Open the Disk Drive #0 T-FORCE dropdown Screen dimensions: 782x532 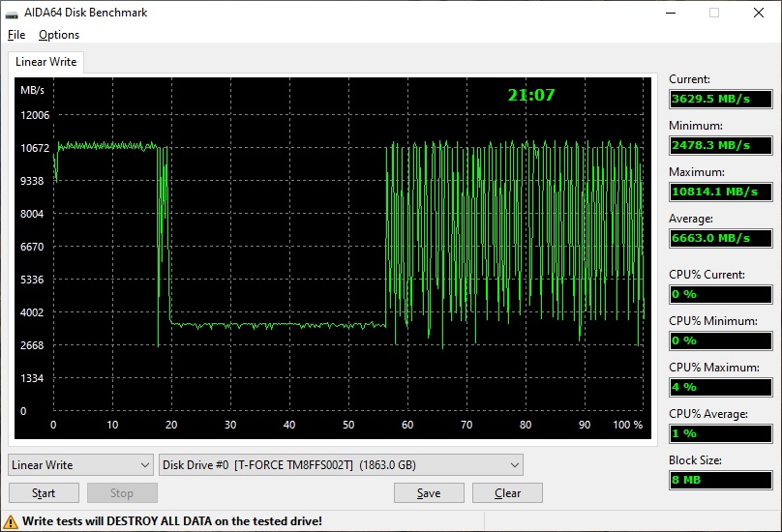tap(341, 465)
